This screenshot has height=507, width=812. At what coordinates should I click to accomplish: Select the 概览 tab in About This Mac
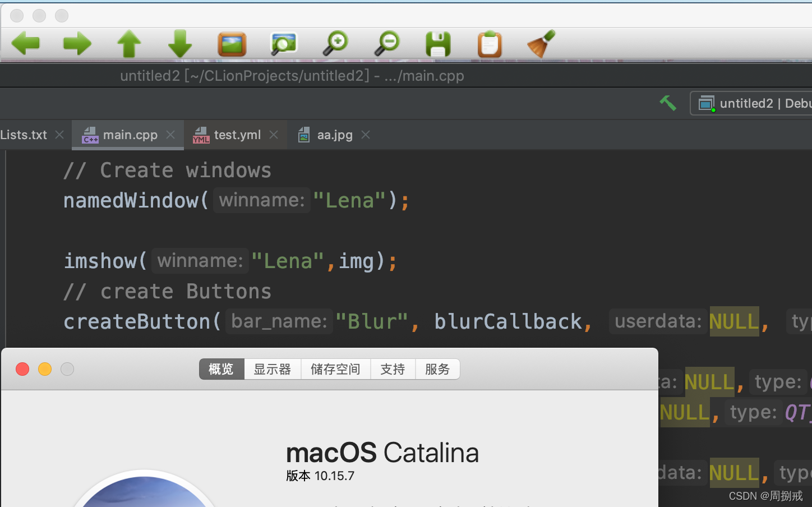[x=222, y=369]
